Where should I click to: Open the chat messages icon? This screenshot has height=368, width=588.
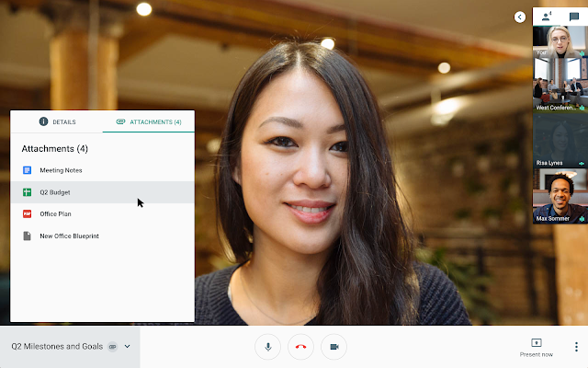(573, 17)
